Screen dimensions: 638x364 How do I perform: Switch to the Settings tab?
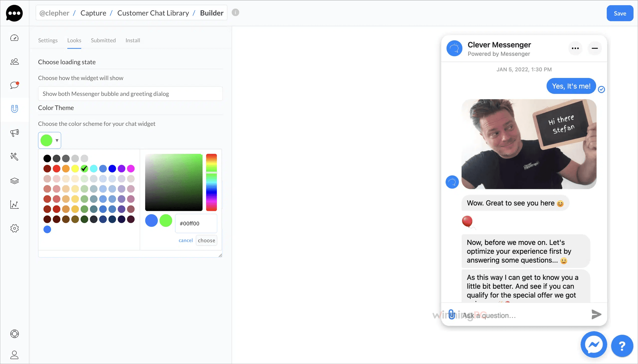click(48, 40)
